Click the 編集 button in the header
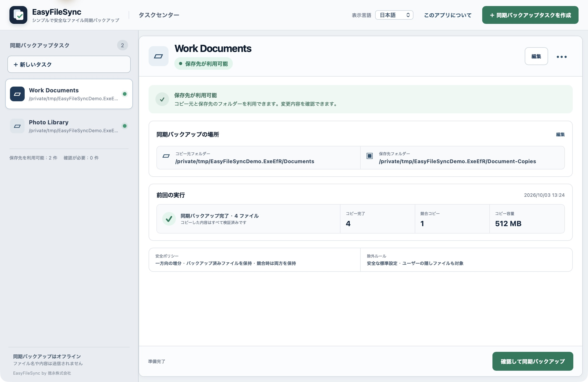The width and height of the screenshot is (588, 382). pyautogui.click(x=536, y=56)
